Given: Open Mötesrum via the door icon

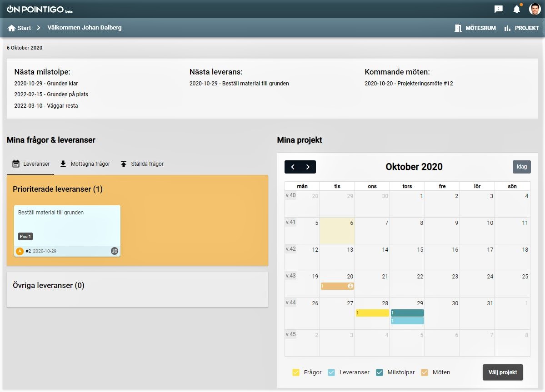Looking at the screenshot, I should point(458,28).
